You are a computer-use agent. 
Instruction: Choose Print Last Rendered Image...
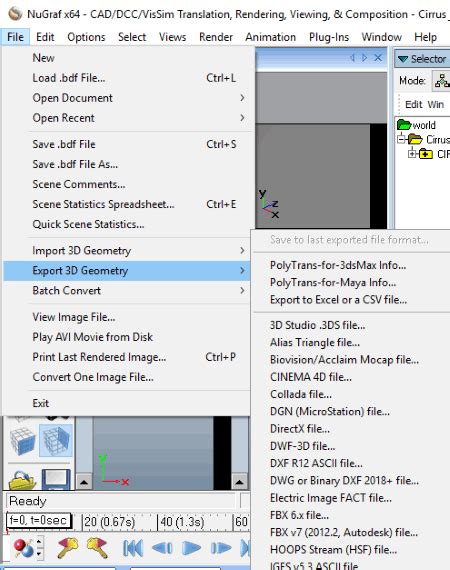126,357
